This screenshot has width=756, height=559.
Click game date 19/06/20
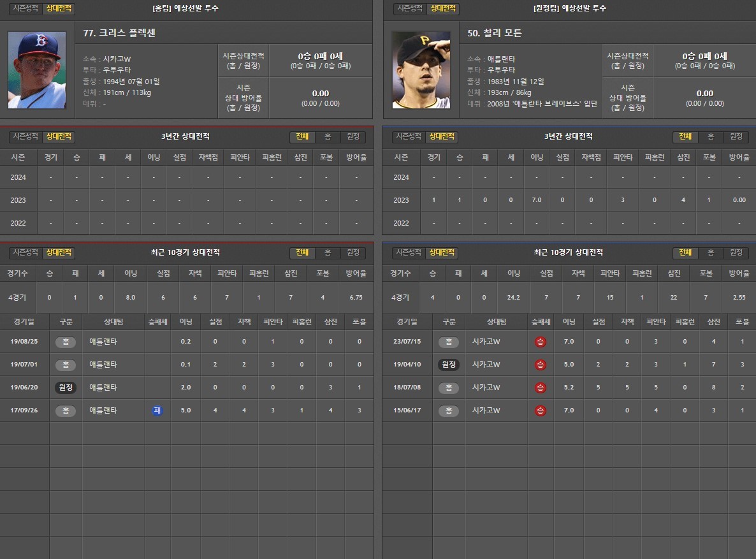(x=24, y=388)
